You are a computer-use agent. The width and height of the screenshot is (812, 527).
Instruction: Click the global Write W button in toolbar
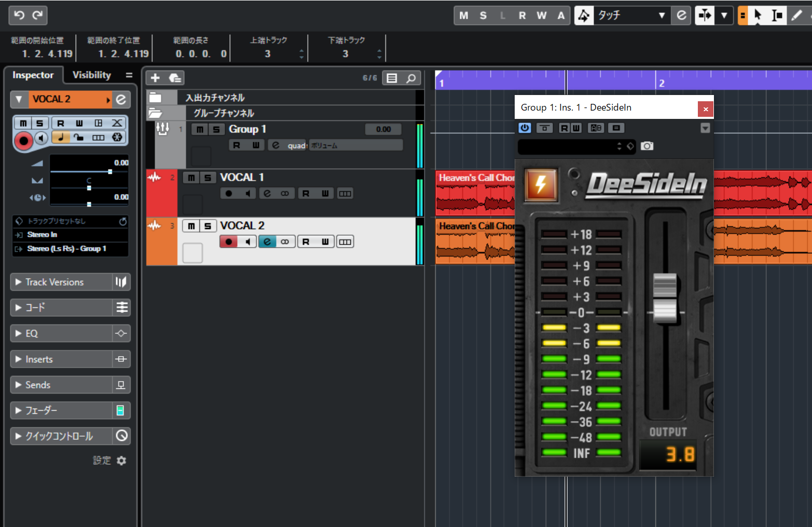coord(542,16)
